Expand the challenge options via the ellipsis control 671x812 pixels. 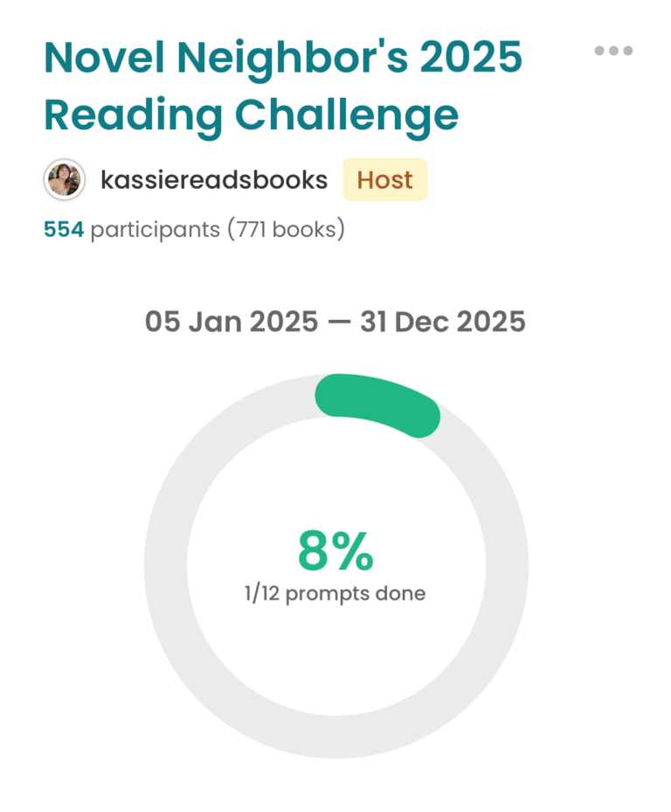pos(612,50)
